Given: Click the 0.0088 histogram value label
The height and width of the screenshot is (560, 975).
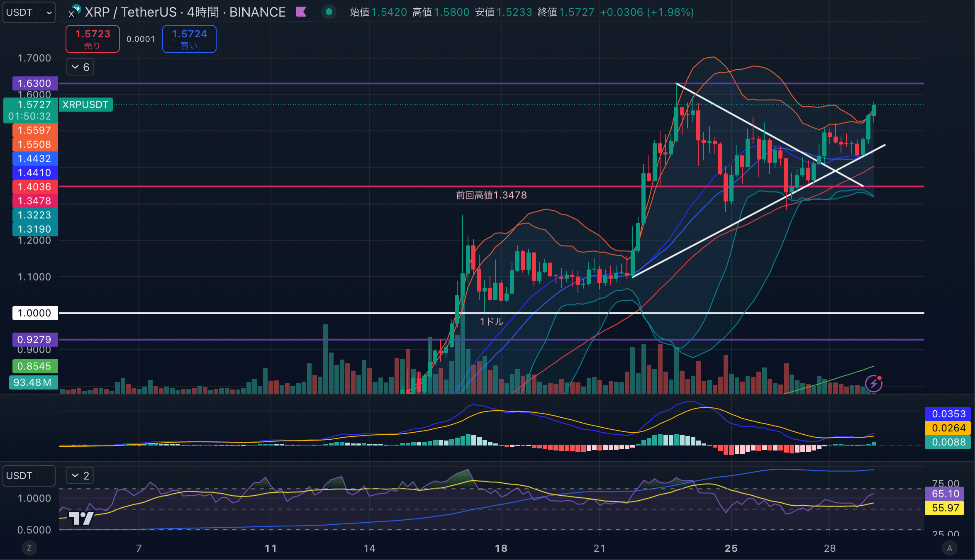Looking at the screenshot, I should click(948, 442).
